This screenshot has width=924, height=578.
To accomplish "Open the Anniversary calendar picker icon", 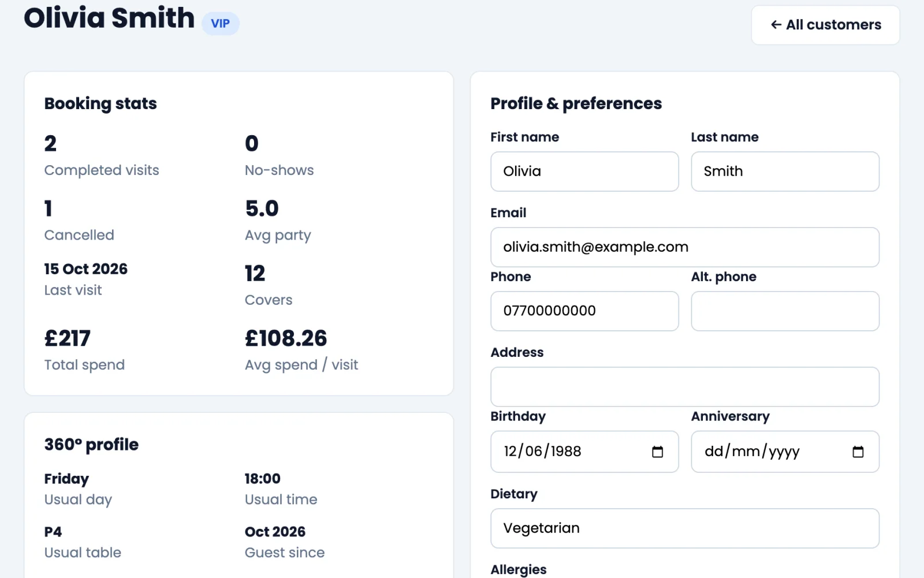I will [858, 452].
